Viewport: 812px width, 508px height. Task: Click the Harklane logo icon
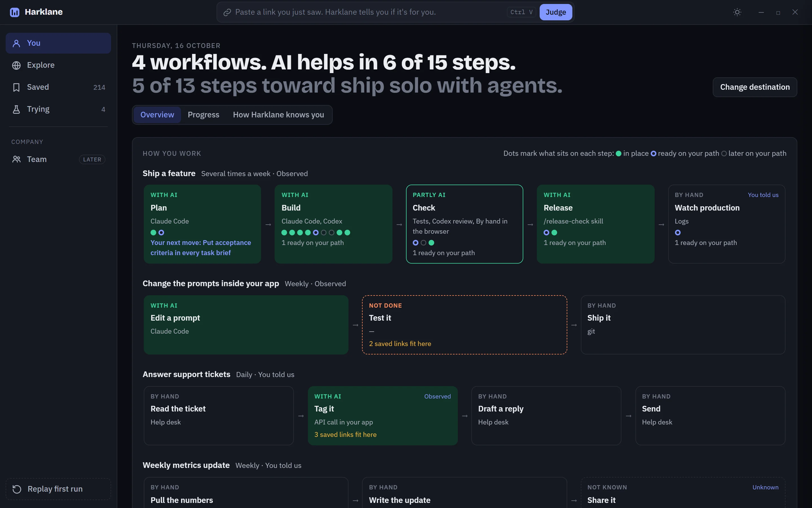coord(14,12)
